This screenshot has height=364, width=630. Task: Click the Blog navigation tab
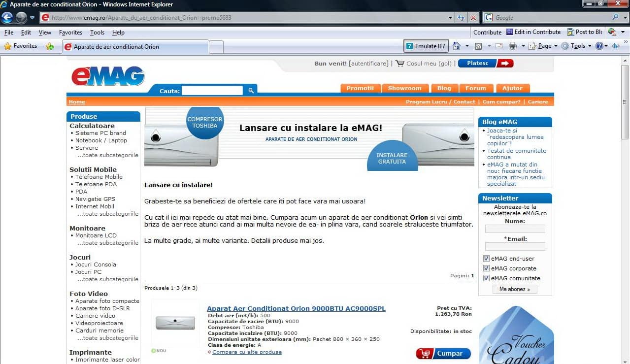(444, 88)
